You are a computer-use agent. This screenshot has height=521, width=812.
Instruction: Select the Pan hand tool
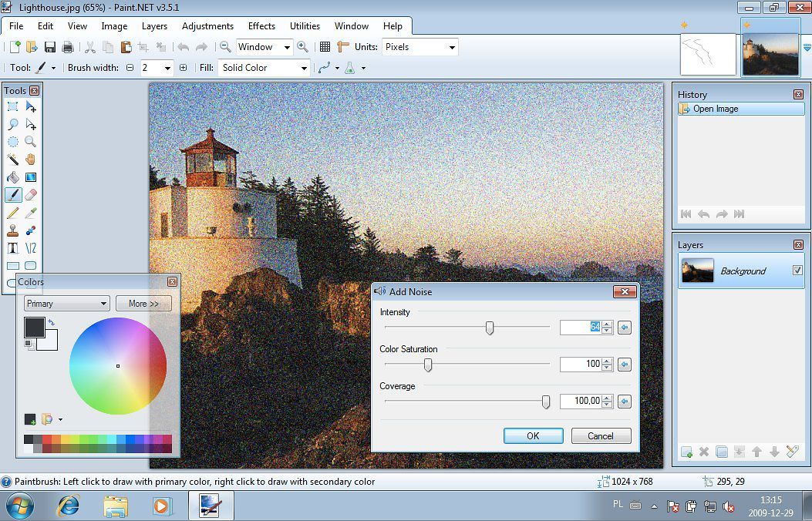pyautogui.click(x=31, y=160)
